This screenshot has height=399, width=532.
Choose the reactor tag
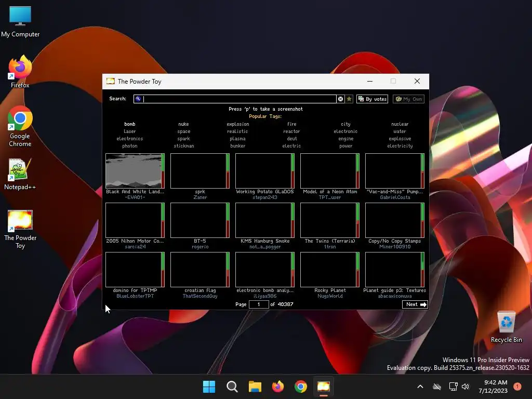click(292, 131)
